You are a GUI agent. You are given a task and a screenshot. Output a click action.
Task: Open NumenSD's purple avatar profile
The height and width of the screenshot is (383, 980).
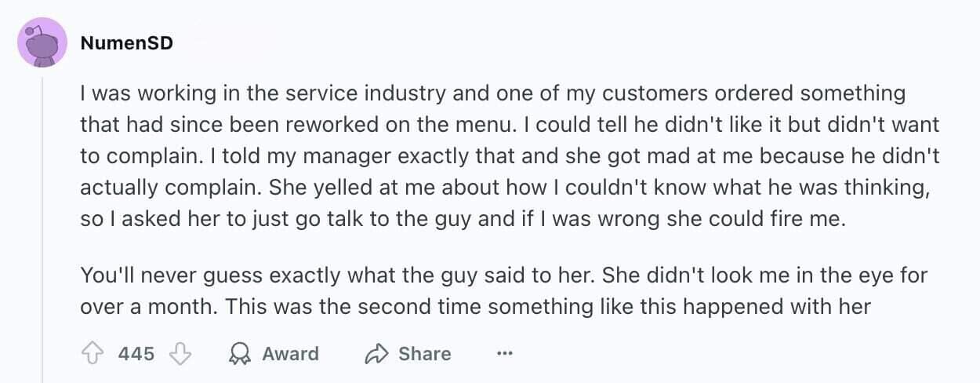(x=42, y=42)
